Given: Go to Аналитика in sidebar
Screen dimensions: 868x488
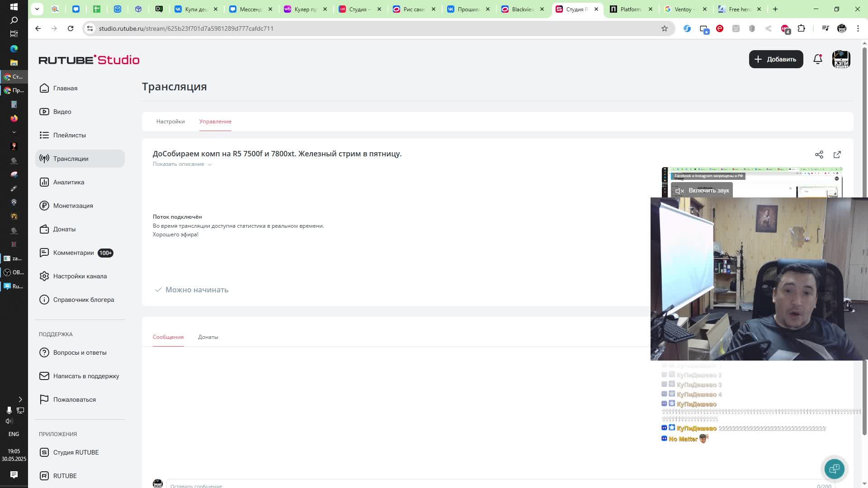Looking at the screenshot, I should point(69,182).
